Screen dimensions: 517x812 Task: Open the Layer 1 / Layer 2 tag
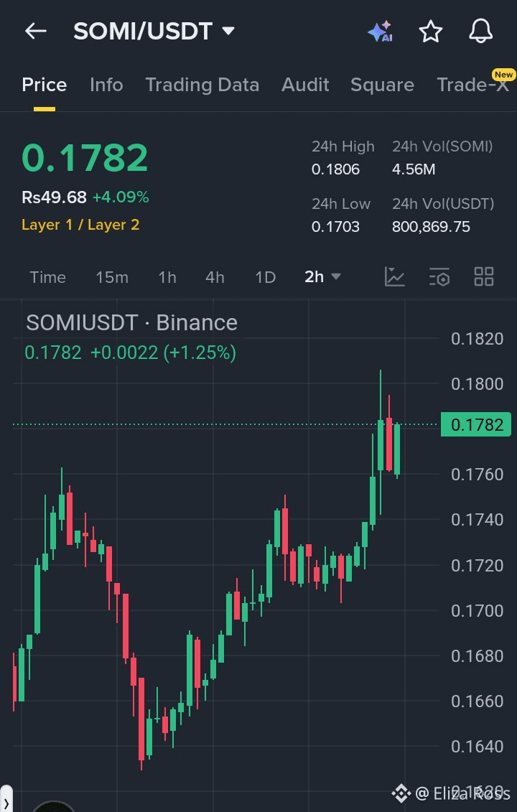80,225
